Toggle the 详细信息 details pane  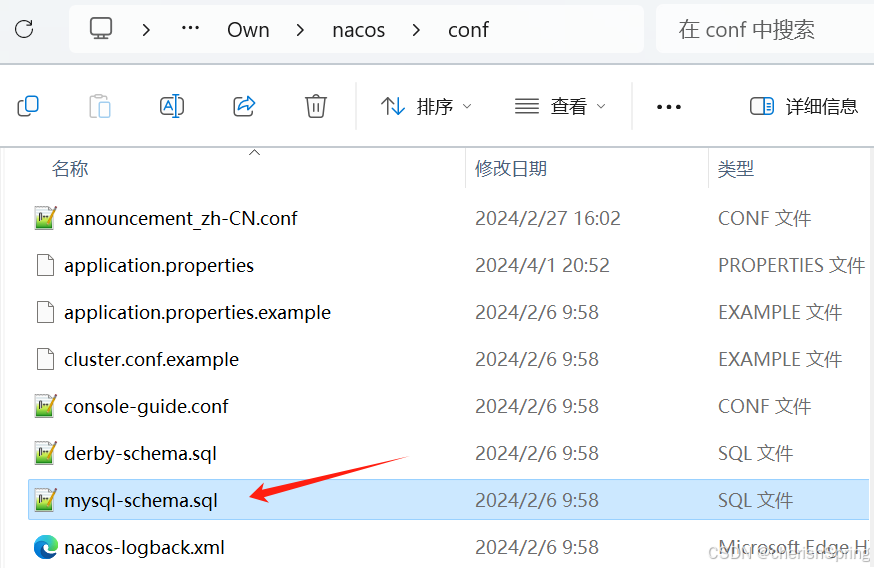coord(804,106)
